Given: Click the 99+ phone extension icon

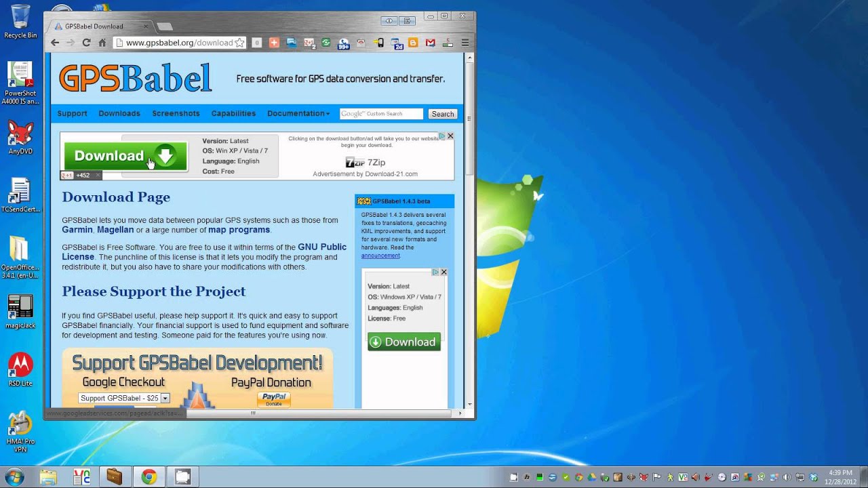Looking at the screenshot, I should pos(344,43).
